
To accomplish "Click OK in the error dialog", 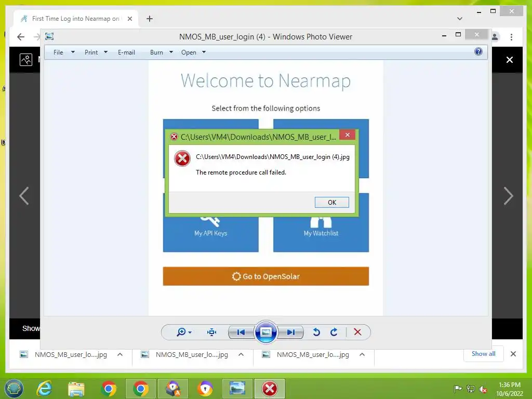I will [331, 202].
